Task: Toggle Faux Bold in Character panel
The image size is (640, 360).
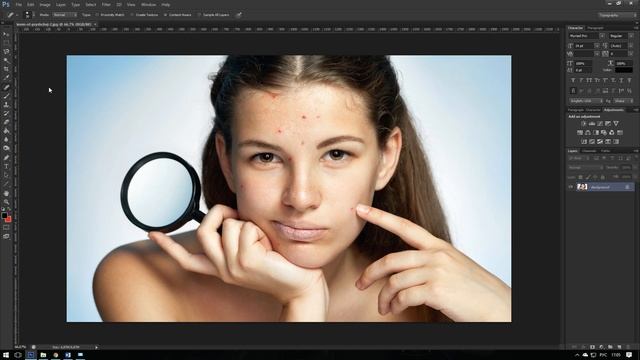Action: coord(573,80)
